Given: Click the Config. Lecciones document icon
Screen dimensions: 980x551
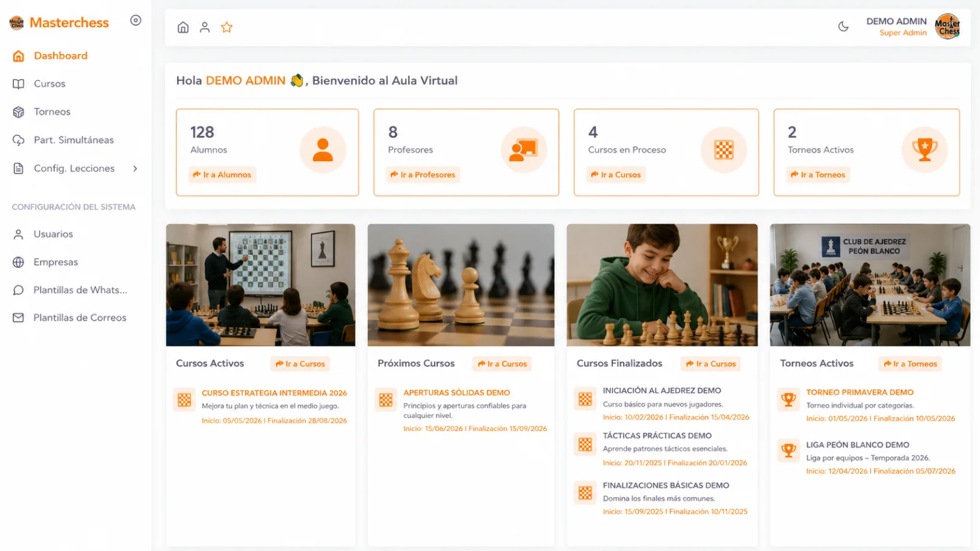Looking at the screenshot, I should click(18, 168).
